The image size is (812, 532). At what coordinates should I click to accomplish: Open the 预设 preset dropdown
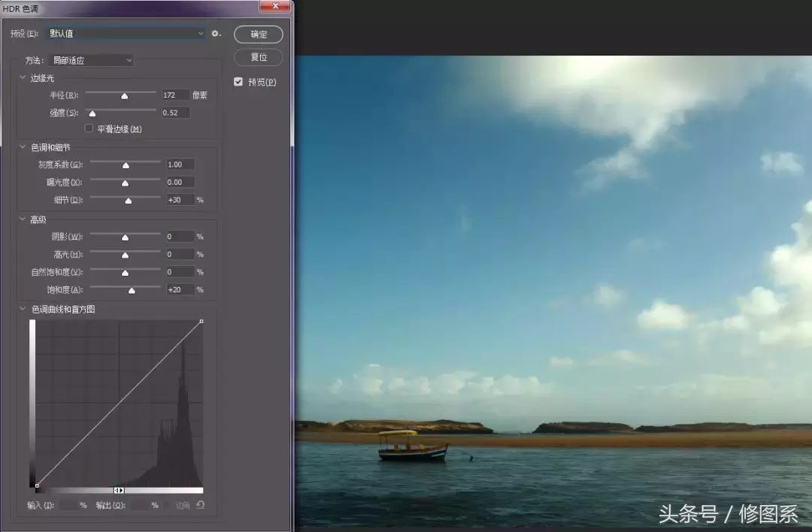coord(127,34)
